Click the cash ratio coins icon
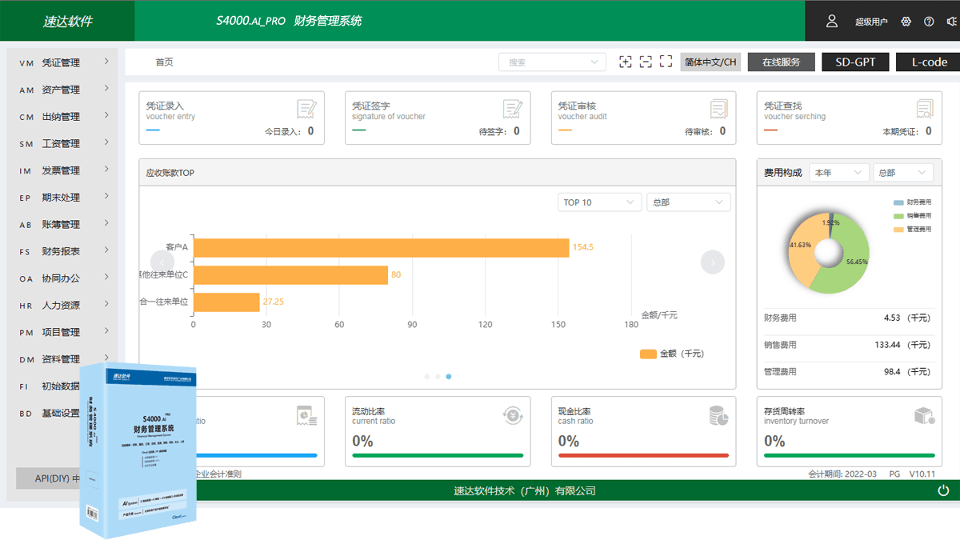960x560 pixels. (718, 414)
